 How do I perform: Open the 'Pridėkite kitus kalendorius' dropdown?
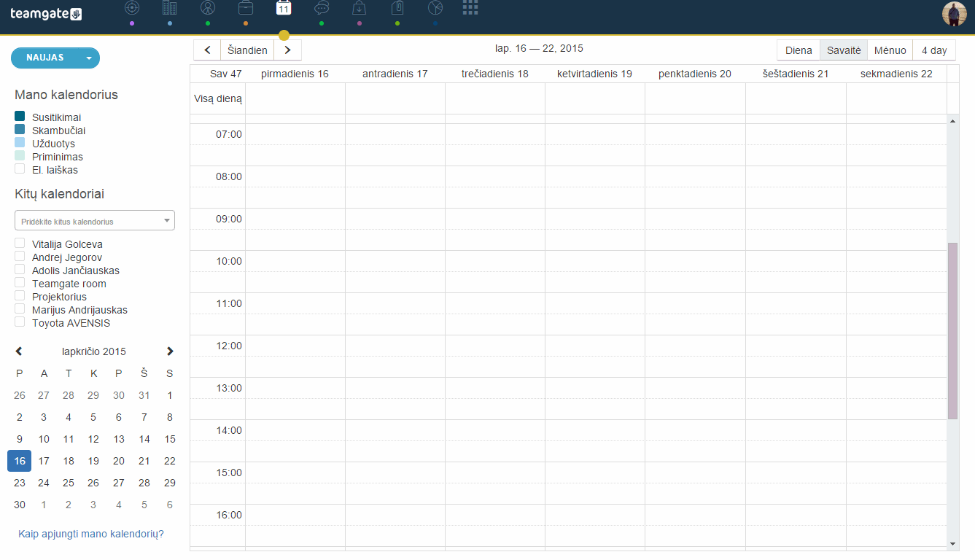(95, 221)
